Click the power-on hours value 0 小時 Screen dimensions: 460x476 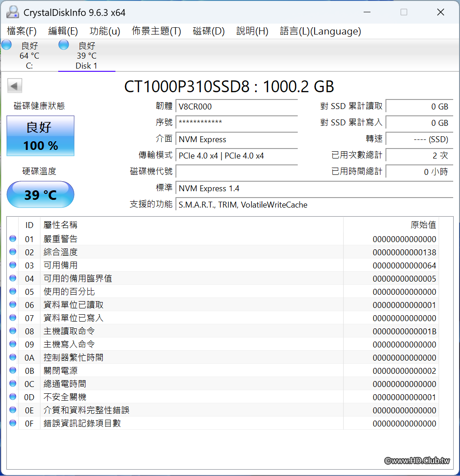[x=419, y=172]
